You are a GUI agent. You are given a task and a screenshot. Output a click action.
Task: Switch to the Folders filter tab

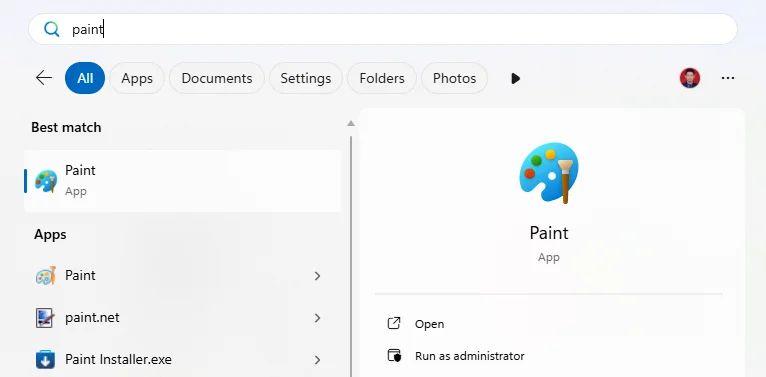(382, 78)
